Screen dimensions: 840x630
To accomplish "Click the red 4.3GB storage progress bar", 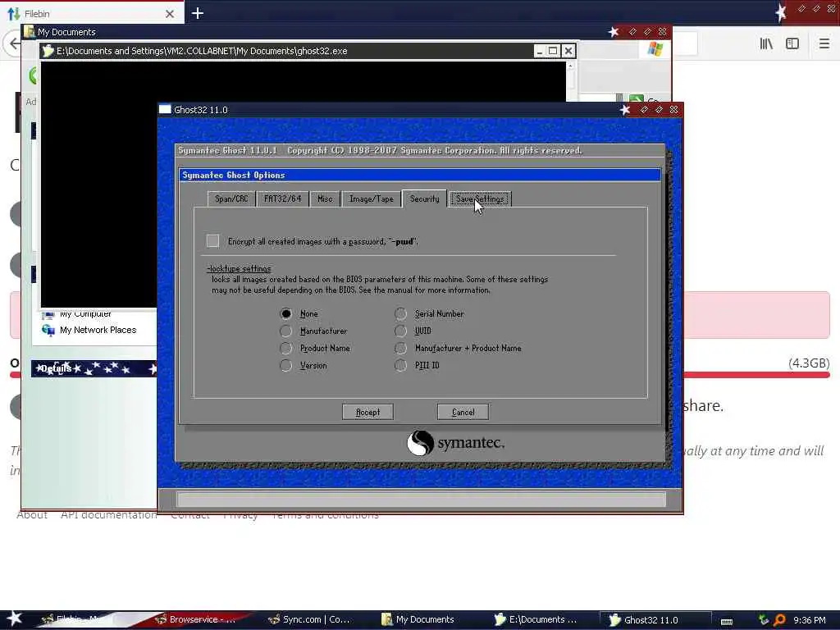I will pos(756,375).
